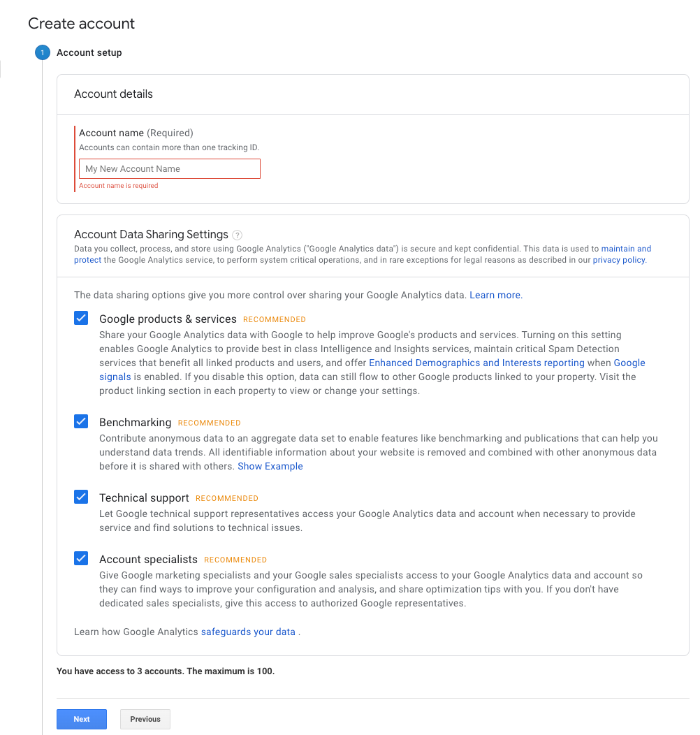The image size is (700, 735).
Task: Click the step 1 circle indicator
Action: [x=43, y=52]
